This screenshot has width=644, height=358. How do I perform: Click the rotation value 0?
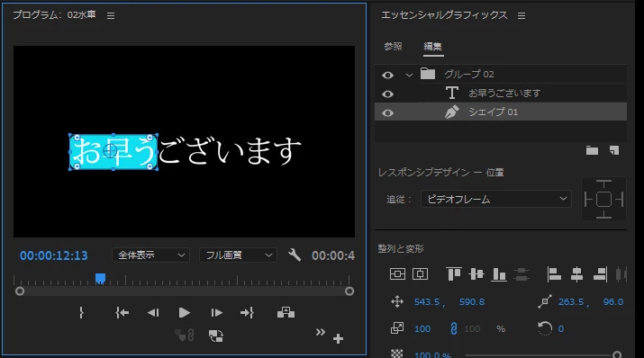560,329
